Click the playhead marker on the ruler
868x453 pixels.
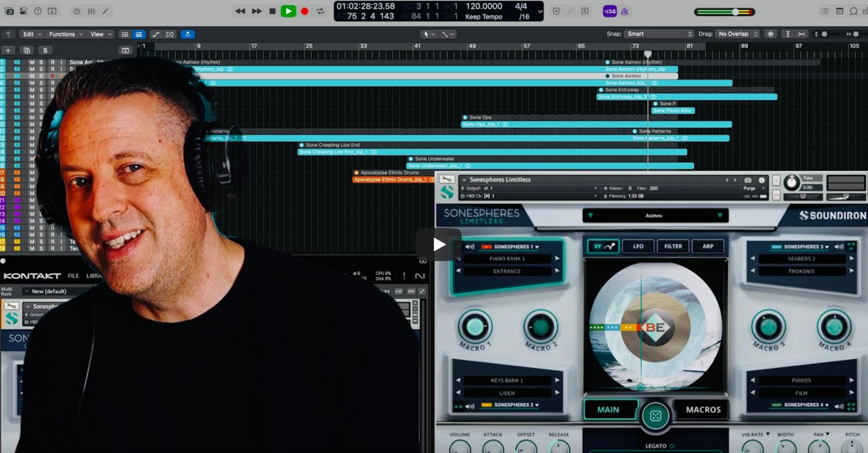[648, 54]
